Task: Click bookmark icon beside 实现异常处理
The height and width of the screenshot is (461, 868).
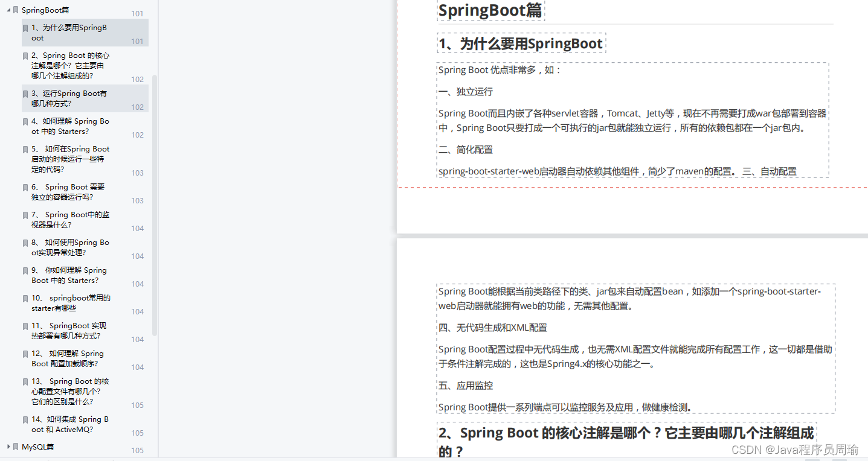Action: 25,243
